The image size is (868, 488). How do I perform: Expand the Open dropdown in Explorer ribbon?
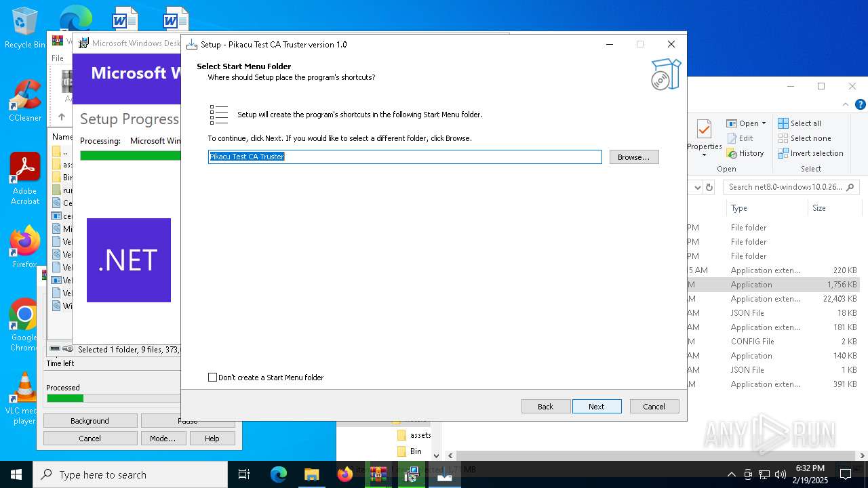[764, 123]
